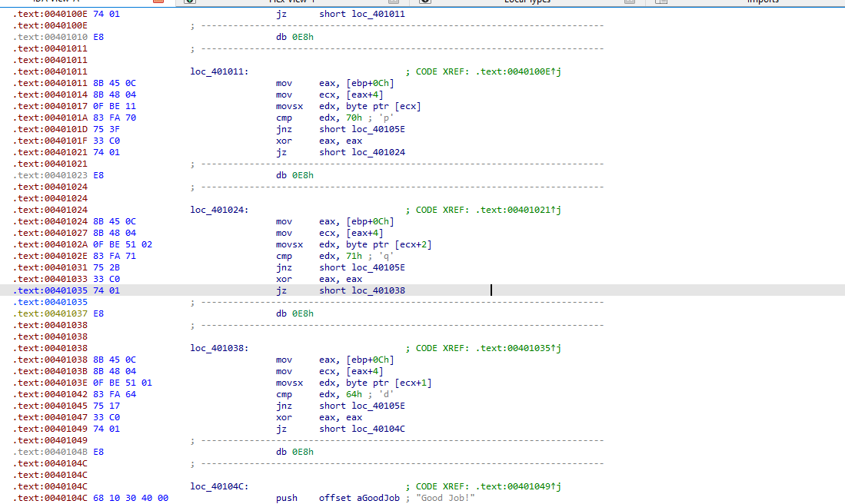Follow jump target loc_40104C in jz instruction
The height and width of the screenshot is (504, 845).
378,429
